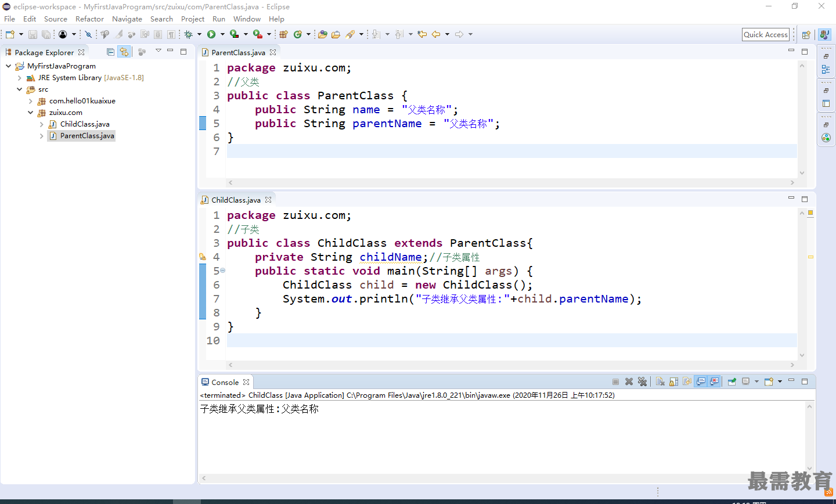Click the Pin Console icon
The height and width of the screenshot is (504, 836).
point(732,381)
